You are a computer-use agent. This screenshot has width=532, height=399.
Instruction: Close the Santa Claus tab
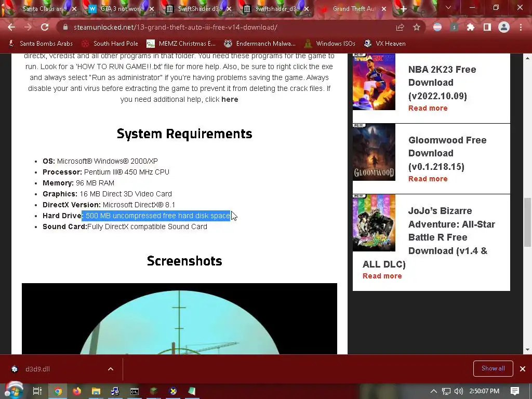pyautogui.click(x=74, y=9)
